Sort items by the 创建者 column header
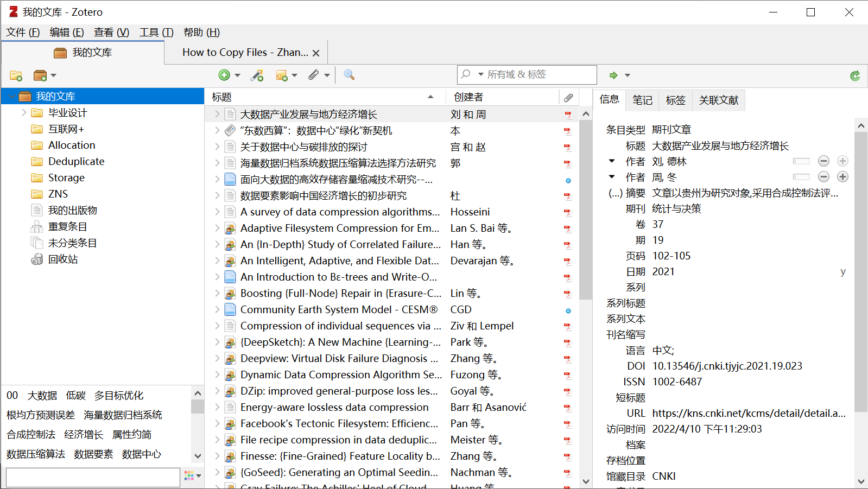Image resolution: width=868 pixels, height=489 pixels. click(502, 97)
